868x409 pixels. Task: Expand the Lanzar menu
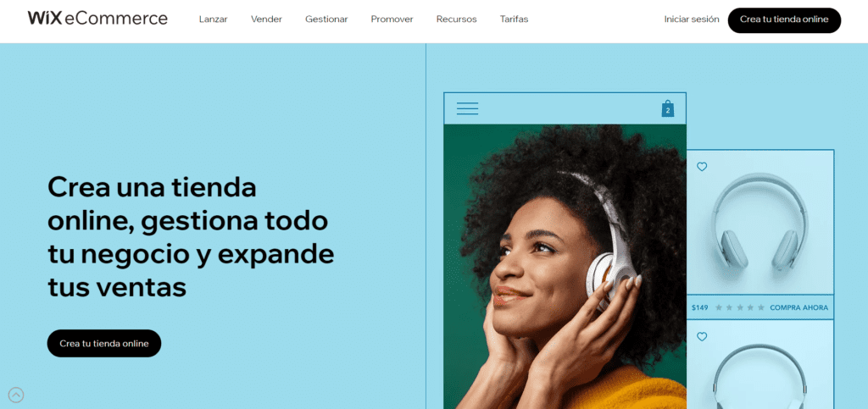click(213, 19)
